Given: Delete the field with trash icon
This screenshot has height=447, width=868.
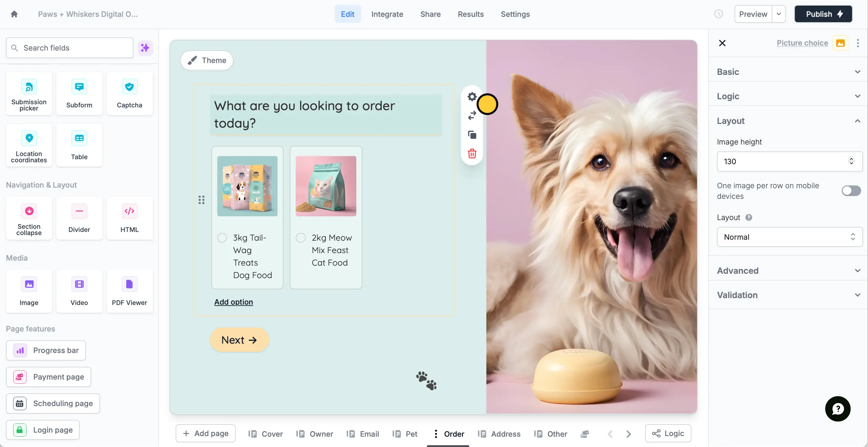Looking at the screenshot, I should 472,154.
